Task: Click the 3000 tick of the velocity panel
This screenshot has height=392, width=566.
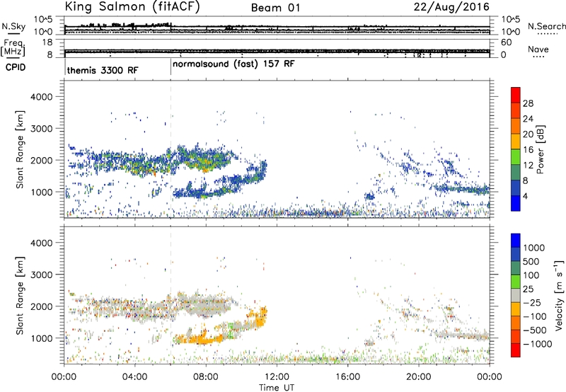Action: point(41,275)
